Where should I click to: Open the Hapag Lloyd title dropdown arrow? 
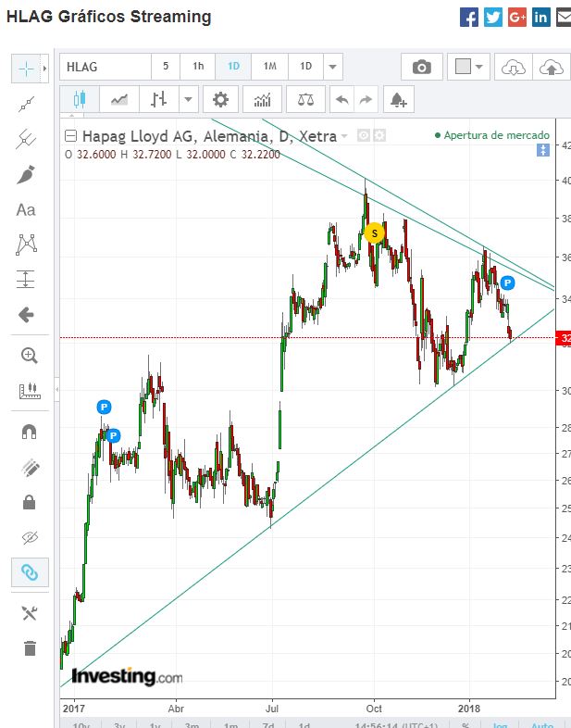pos(344,136)
